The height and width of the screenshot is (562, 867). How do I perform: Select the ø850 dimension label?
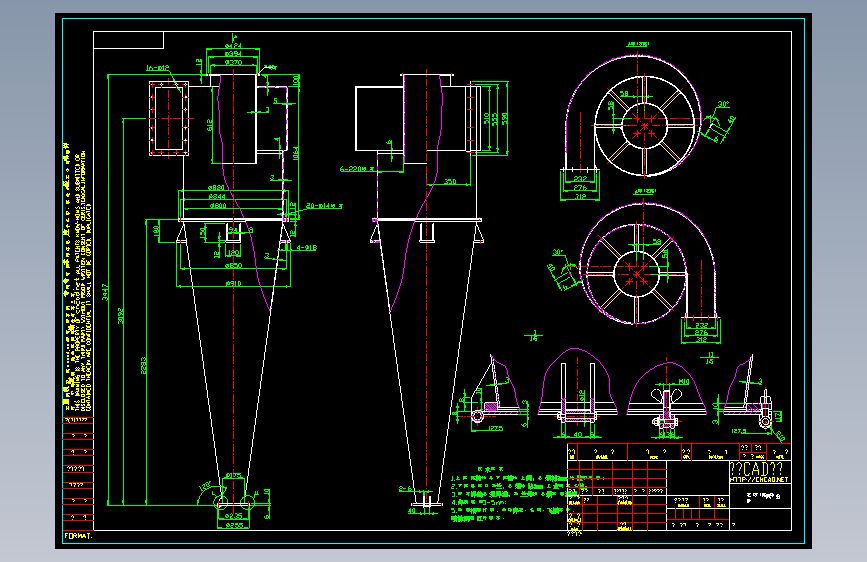click(233, 266)
